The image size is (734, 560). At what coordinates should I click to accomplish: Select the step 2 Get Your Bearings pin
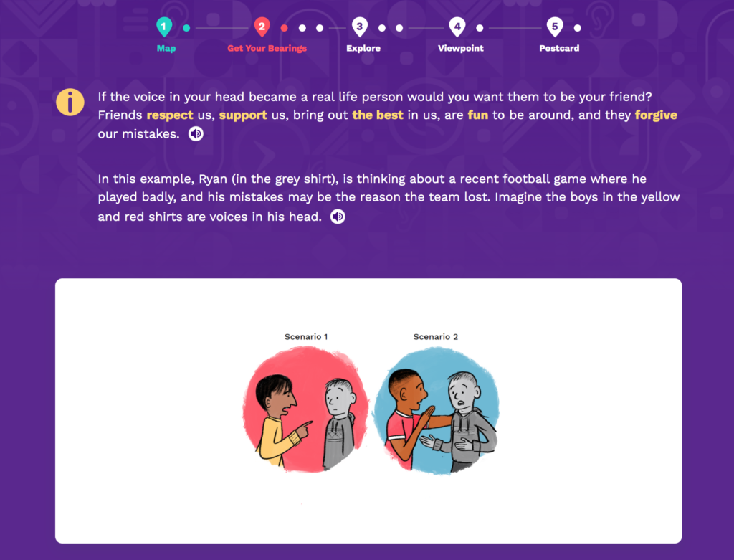262,27
